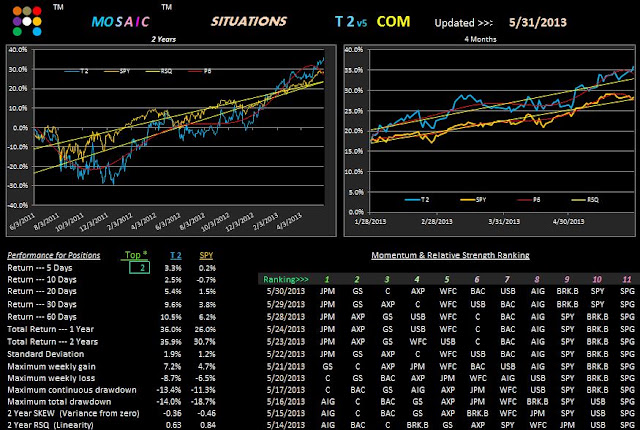This screenshot has height=430, width=640.
Task: Click RSQ legend entry in 4 Months chart
Action: click(x=585, y=199)
